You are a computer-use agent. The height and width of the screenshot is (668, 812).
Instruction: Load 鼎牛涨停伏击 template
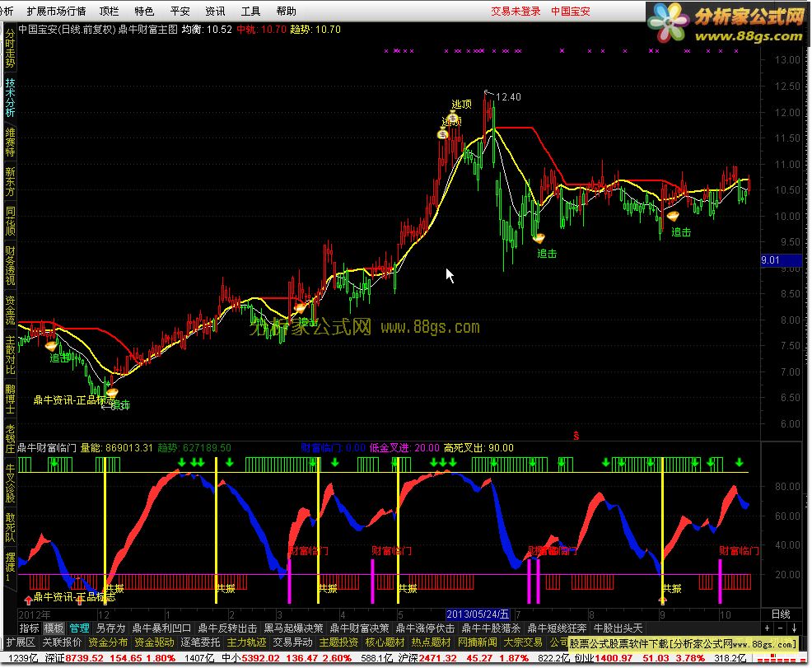point(425,628)
